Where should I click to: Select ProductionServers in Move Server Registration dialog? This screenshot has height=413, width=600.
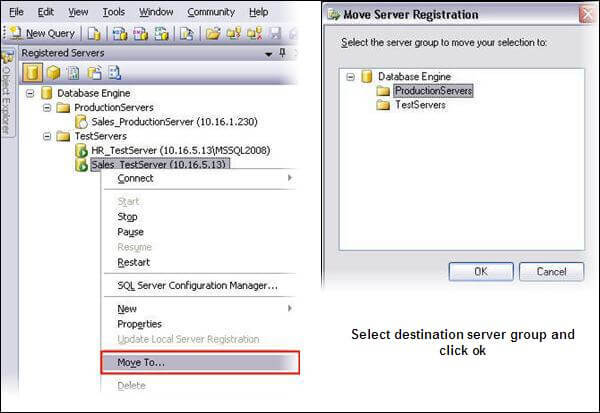(x=433, y=91)
